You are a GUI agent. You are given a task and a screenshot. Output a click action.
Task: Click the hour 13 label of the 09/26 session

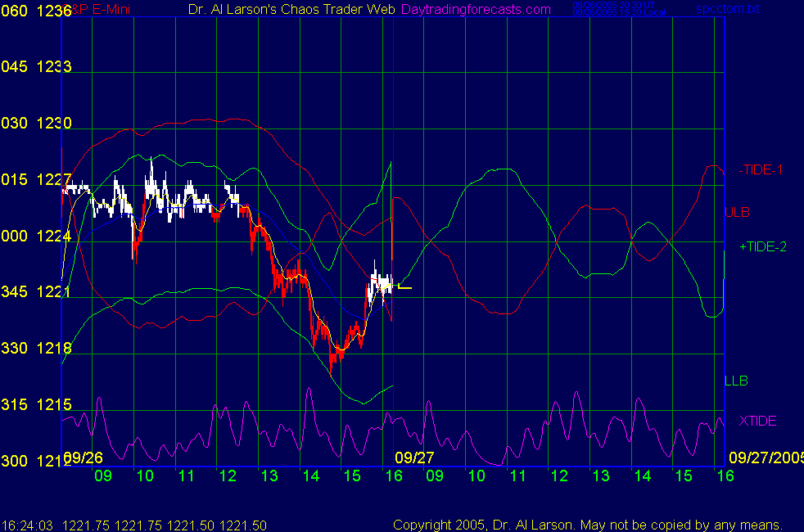click(269, 476)
